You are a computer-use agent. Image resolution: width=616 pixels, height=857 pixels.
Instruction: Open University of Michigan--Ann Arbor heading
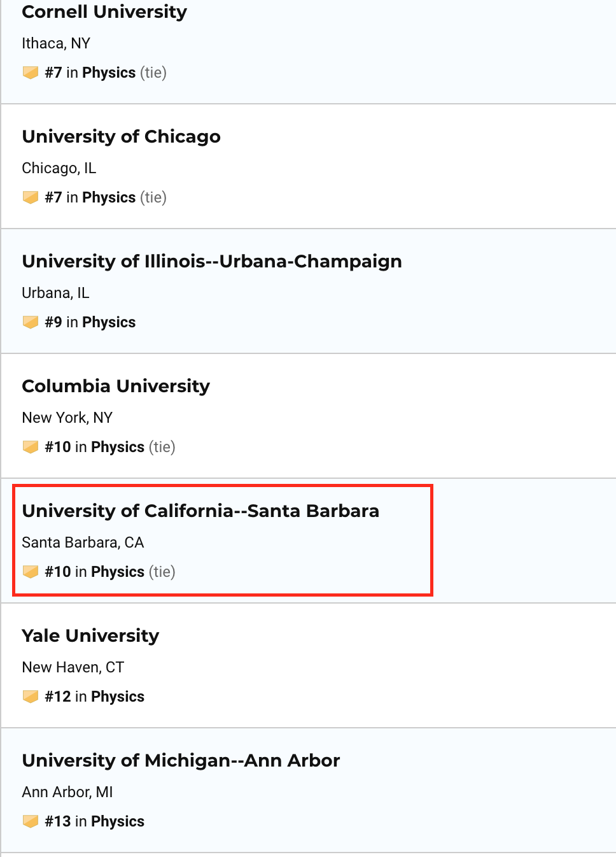click(x=181, y=761)
